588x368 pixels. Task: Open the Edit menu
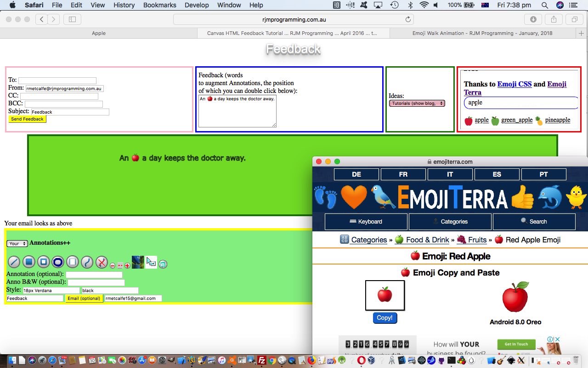(76, 5)
